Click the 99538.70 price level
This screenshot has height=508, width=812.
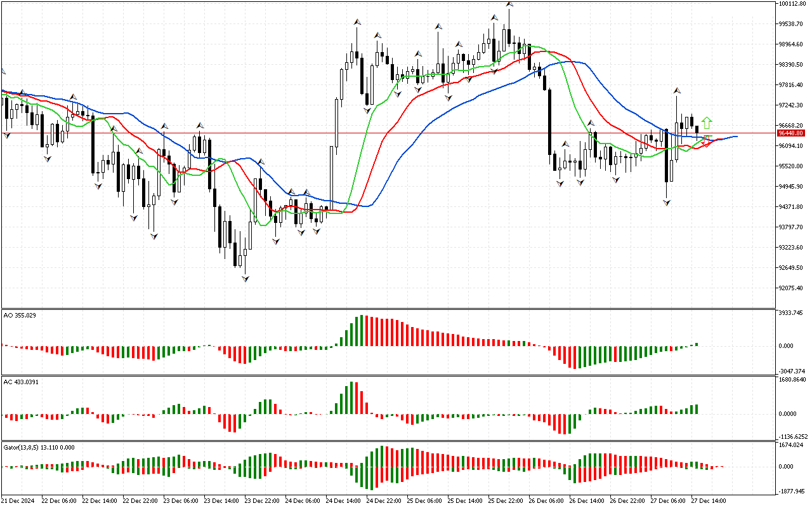(792, 24)
